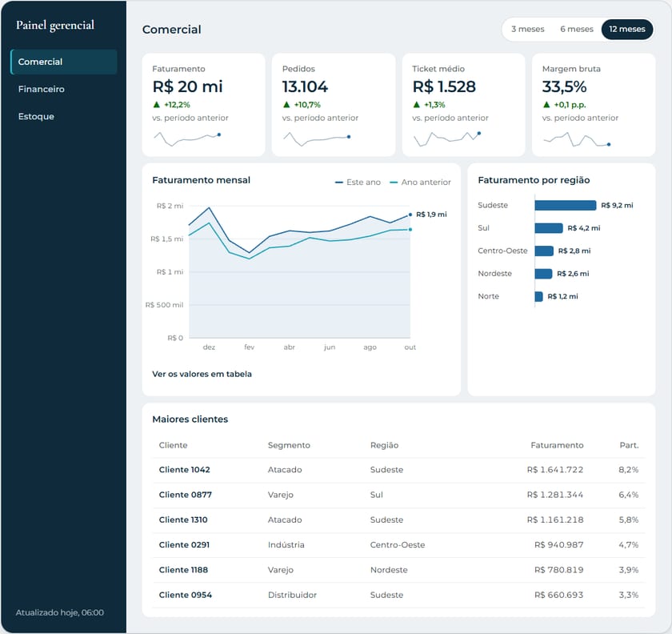Click the R$ 1.641.722 revenue value
The image size is (672, 634).
tap(555, 470)
